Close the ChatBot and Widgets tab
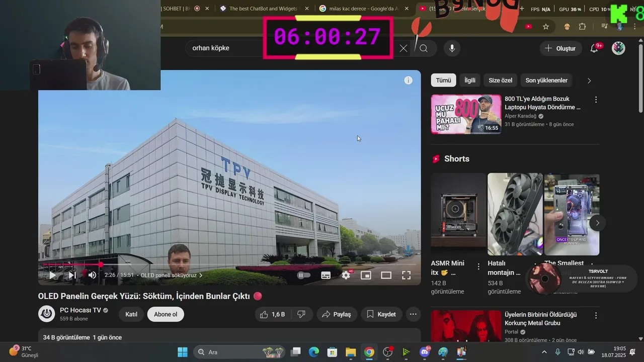Viewport: 644px width, 362px height. pos(306,9)
